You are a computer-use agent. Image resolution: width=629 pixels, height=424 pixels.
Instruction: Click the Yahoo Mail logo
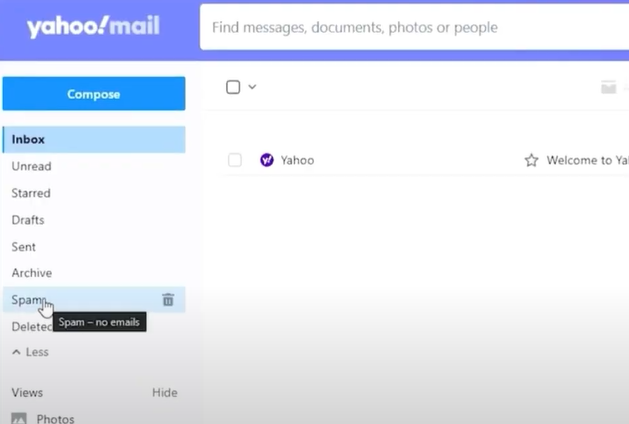coord(93,26)
